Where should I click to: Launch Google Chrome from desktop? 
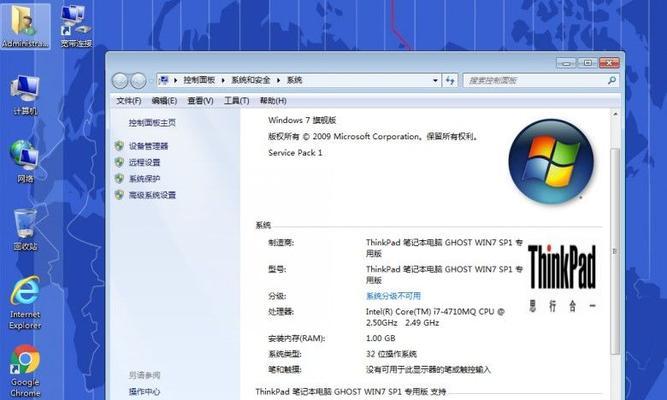tap(25, 371)
